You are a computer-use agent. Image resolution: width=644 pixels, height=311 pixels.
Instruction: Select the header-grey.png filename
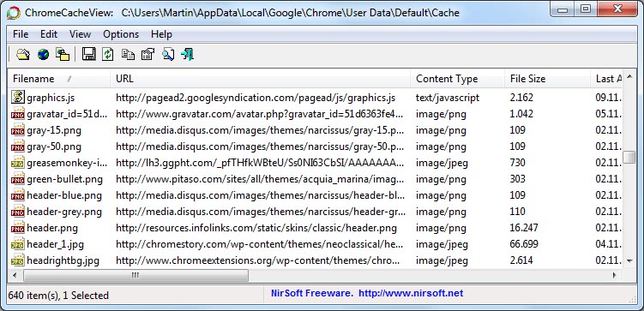click(64, 212)
